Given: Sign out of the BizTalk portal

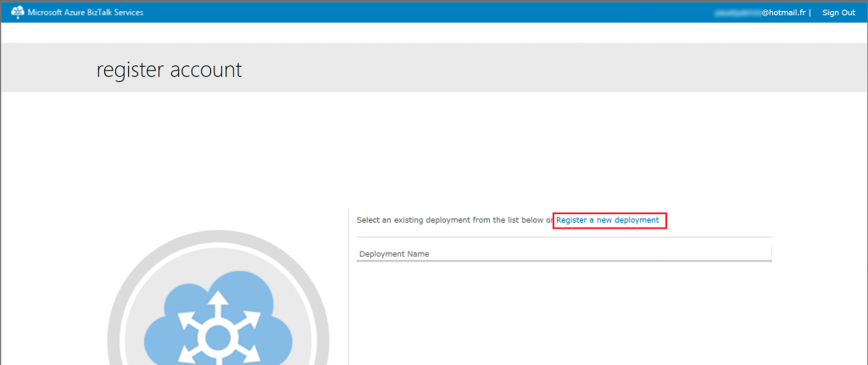Looking at the screenshot, I should click(x=837, y=13).
